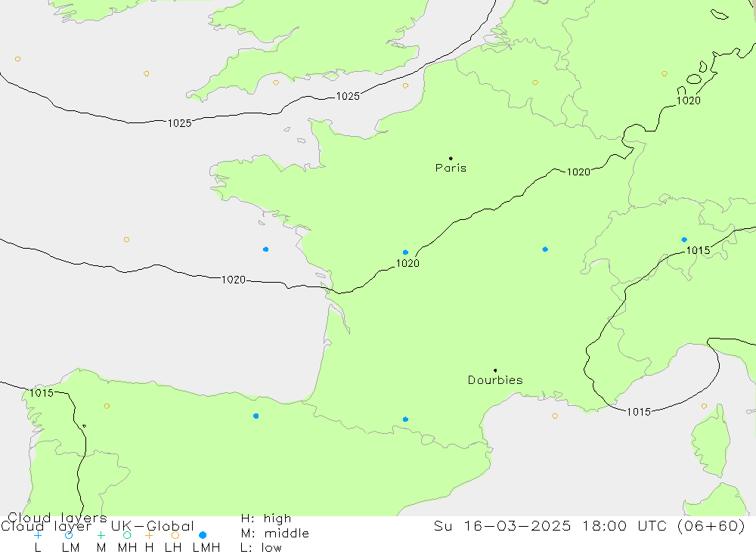Click the 1015 isobar label in northwest Spain
756x554 pixels.
pos(42,393)
